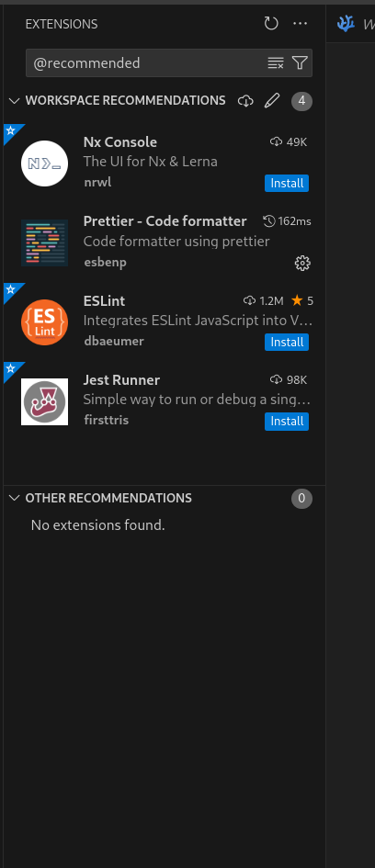Click publisher name dbaeumer
Image resolution: width=375 pixels, height=868 pixels.
114,342
